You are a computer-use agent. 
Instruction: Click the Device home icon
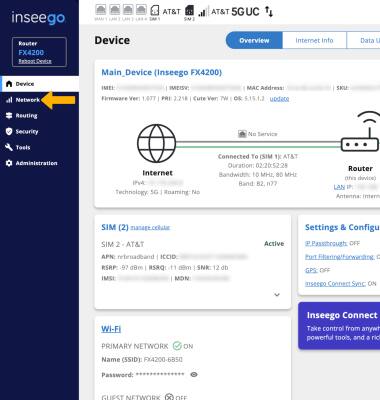coord(9,84)
